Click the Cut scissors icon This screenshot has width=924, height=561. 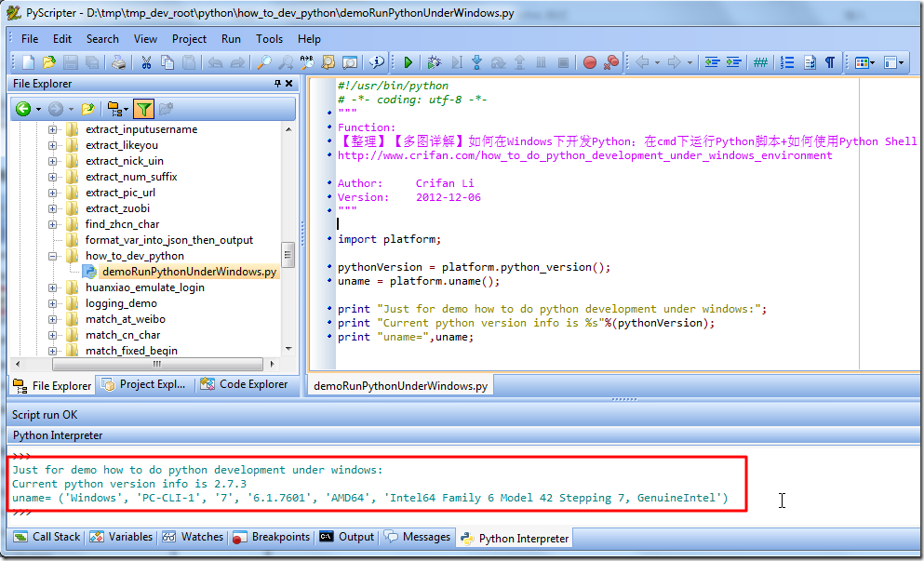[146, 62]
